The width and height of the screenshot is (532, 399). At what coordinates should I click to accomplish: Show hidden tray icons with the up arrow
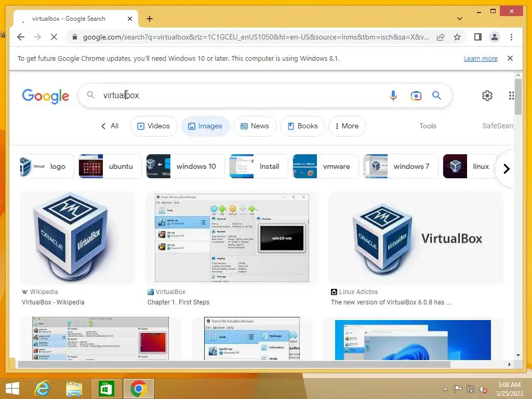pos(445,389)
